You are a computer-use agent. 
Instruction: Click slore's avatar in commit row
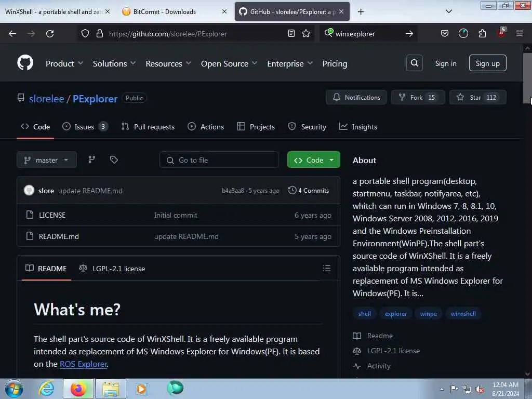point(29,190)
